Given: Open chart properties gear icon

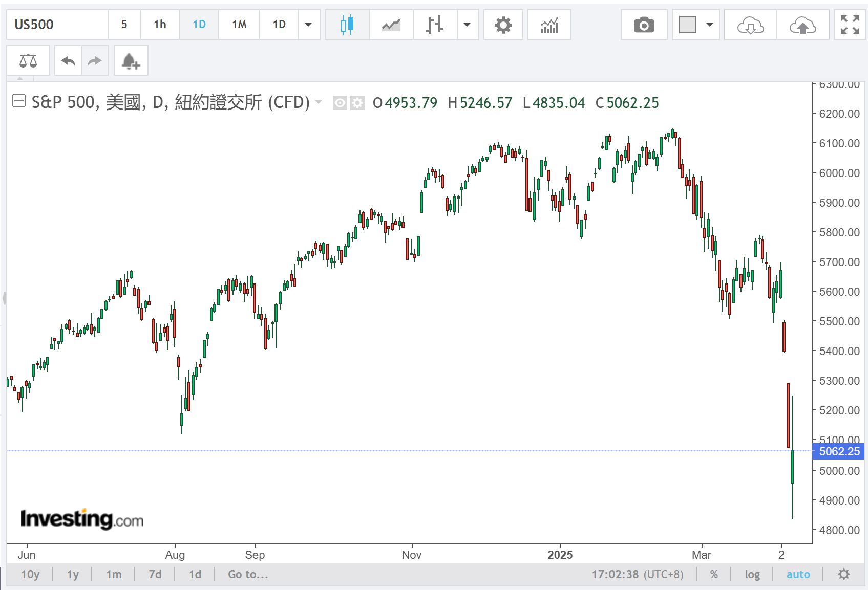Looking at the screenshot, I should (503, 25).
